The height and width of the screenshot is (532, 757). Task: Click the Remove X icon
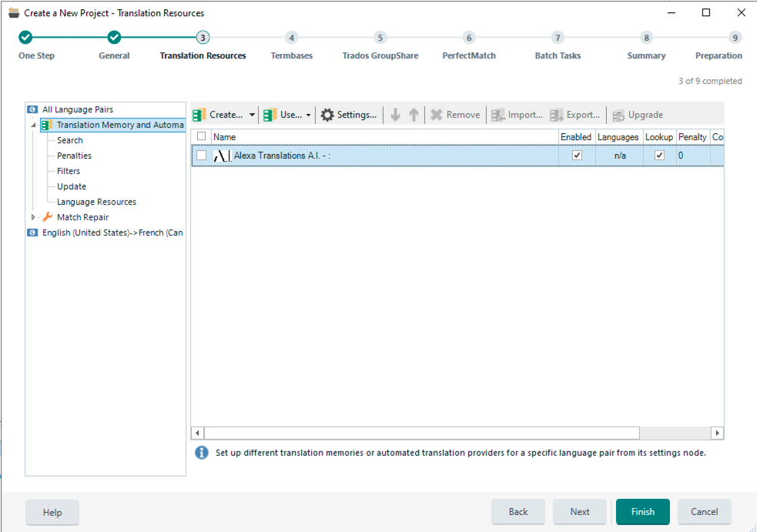(x=437, y=115)
